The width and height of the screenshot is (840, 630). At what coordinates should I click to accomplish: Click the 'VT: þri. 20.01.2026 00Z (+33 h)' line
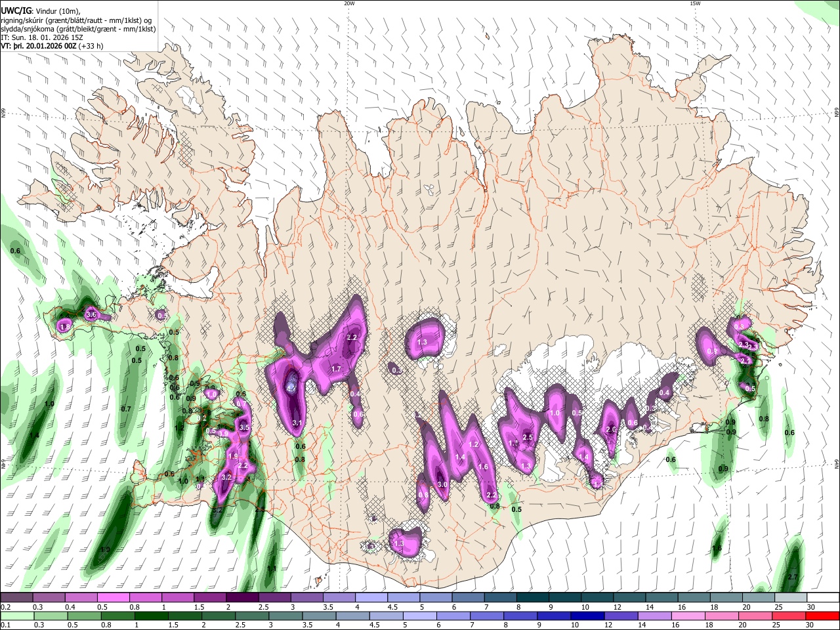tap(53, 47)
